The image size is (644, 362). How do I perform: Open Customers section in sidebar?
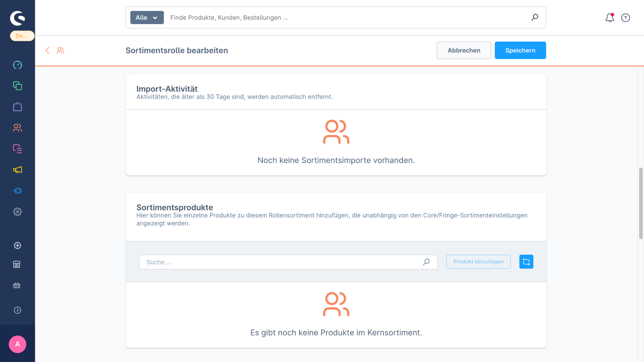coord(17,128)
